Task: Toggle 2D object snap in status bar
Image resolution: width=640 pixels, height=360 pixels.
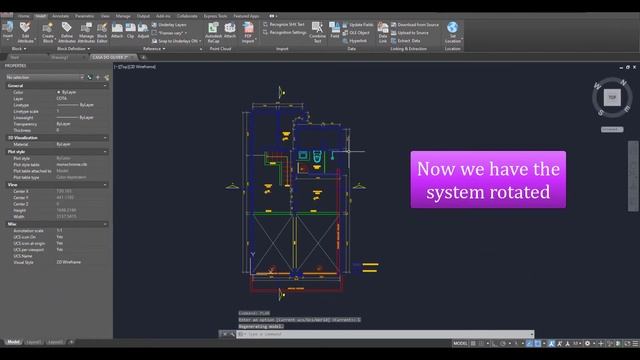Action: (538, 344)
